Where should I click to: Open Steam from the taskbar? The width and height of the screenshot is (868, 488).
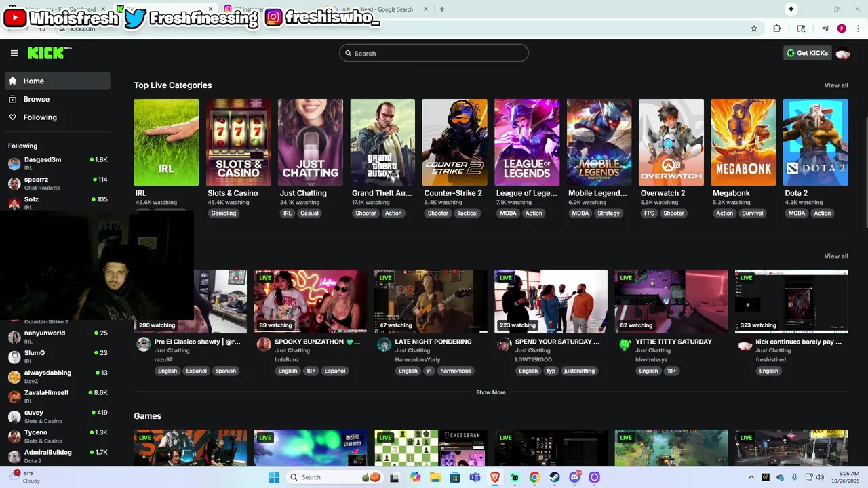point(555,477)
